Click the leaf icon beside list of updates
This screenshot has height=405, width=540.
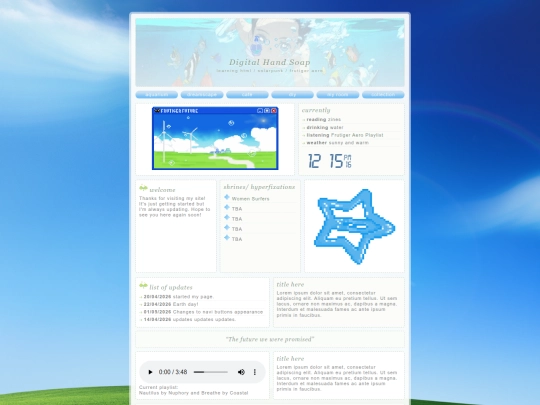(x=143, y=285)
